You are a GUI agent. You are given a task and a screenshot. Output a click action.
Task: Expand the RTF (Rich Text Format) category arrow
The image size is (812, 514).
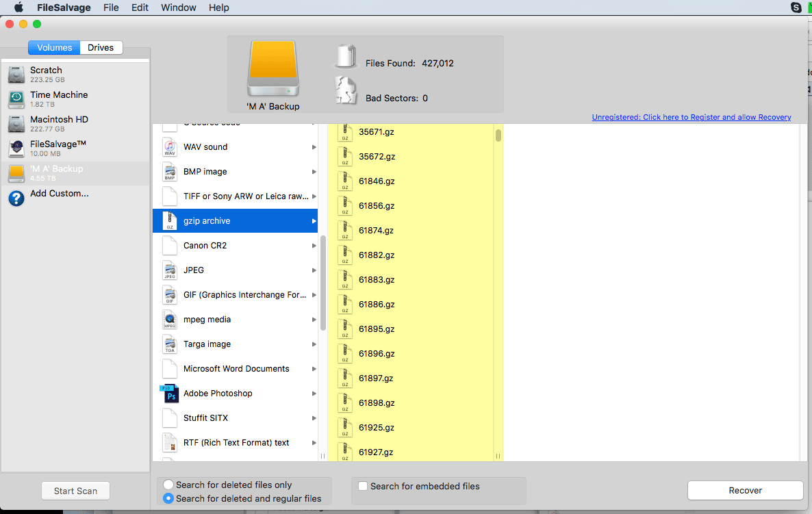tap(314, 443)
